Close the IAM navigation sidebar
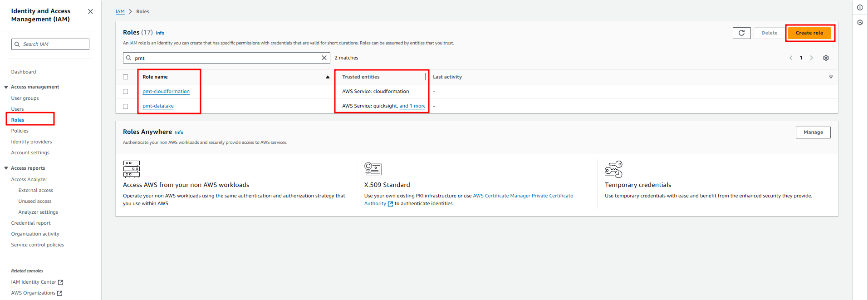Viewport: 868px width, 300px height. point(90,11)
